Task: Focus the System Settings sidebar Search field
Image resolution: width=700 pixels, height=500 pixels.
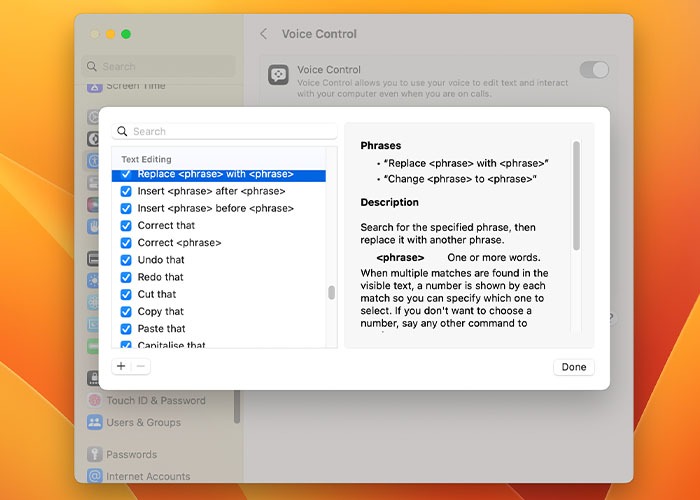Action: pyautogui.click(x=158, y=67)
